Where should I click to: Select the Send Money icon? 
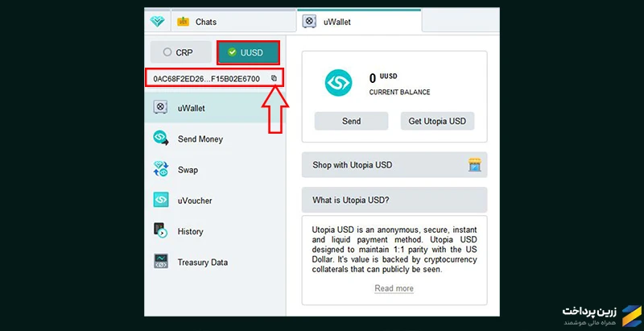pos(160,139)
